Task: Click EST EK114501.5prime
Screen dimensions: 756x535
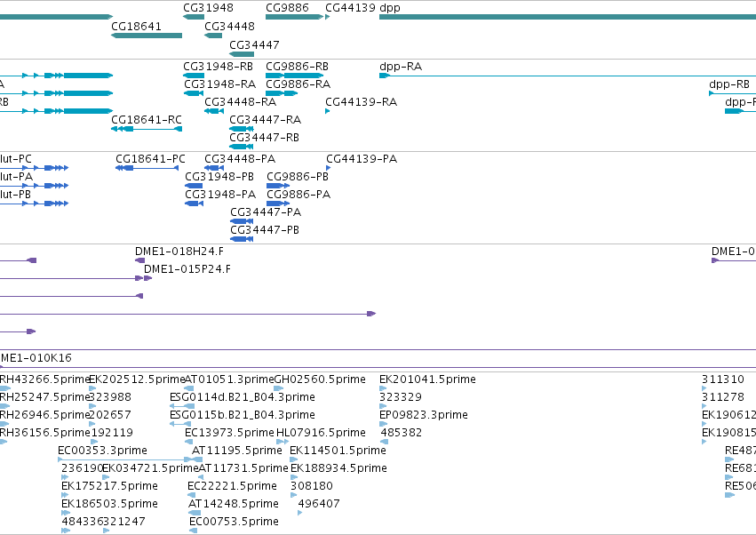Action: coord(338,451)
